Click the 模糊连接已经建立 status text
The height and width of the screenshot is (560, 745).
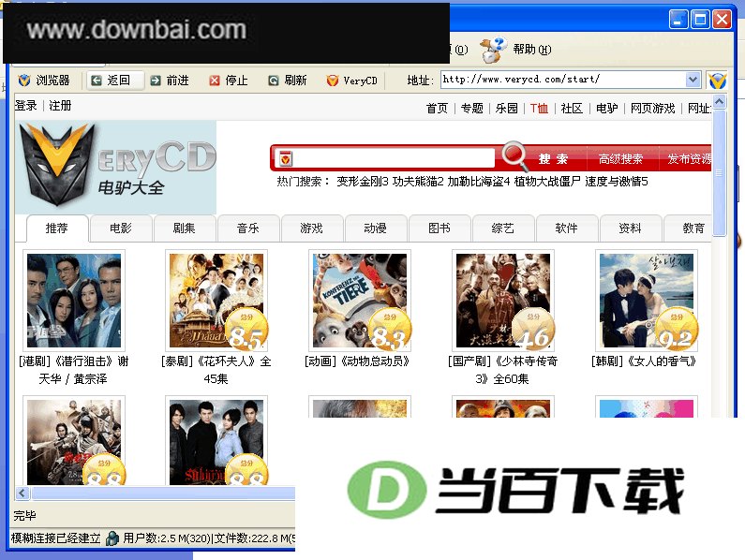(x=55, y=538)
